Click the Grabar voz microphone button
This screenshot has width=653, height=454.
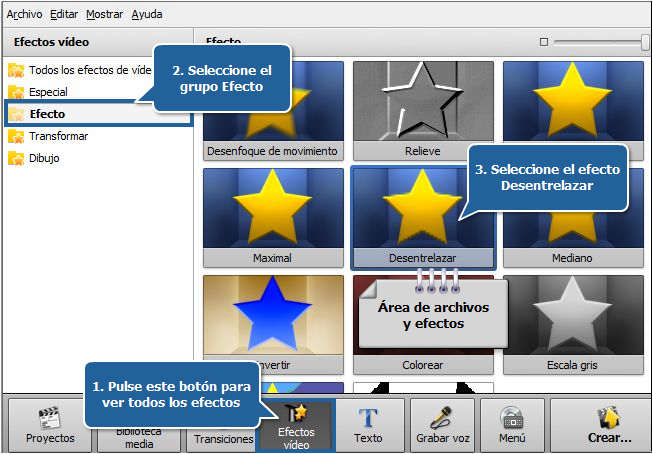443,425
